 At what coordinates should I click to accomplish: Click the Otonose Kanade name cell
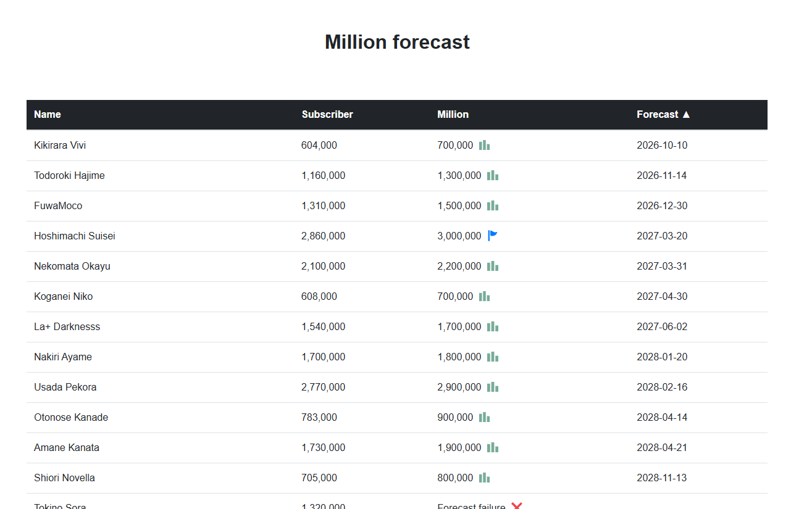tap(71, 418)
